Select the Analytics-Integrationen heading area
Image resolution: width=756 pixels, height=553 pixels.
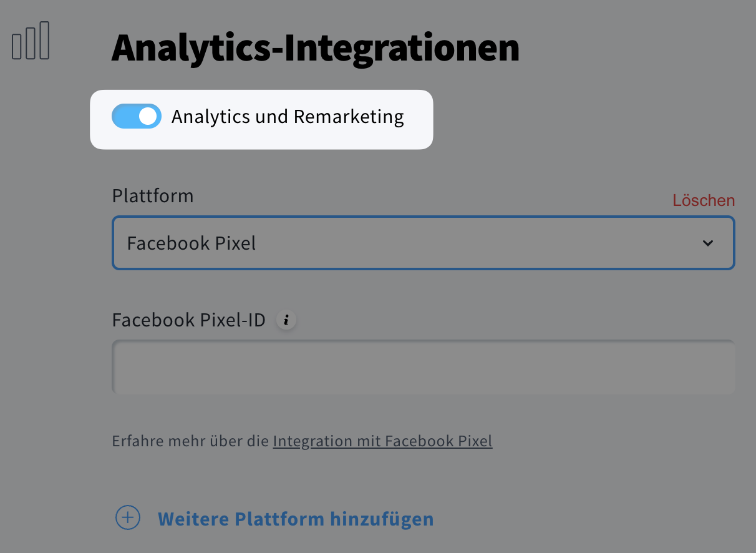315,47
